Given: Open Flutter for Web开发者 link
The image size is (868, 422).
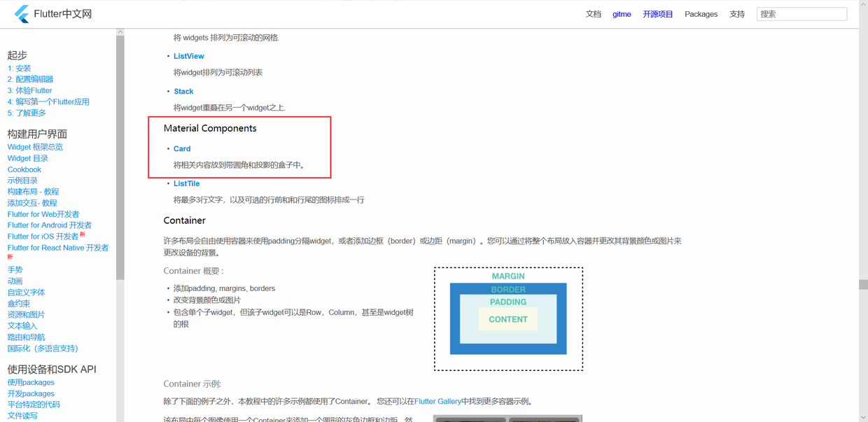Looking at the screenshot, I should 43,214.
